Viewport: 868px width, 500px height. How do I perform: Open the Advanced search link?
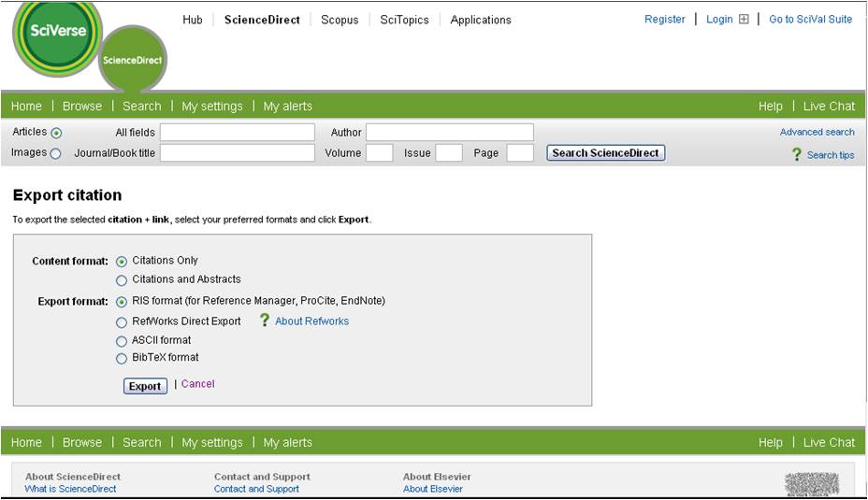(817, 132)
